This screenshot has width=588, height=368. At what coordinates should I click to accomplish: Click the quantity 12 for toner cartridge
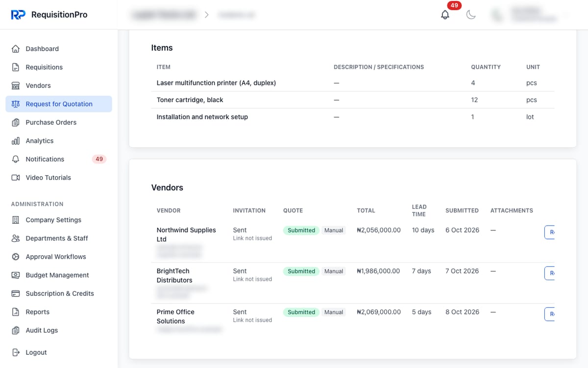(474, 100)
